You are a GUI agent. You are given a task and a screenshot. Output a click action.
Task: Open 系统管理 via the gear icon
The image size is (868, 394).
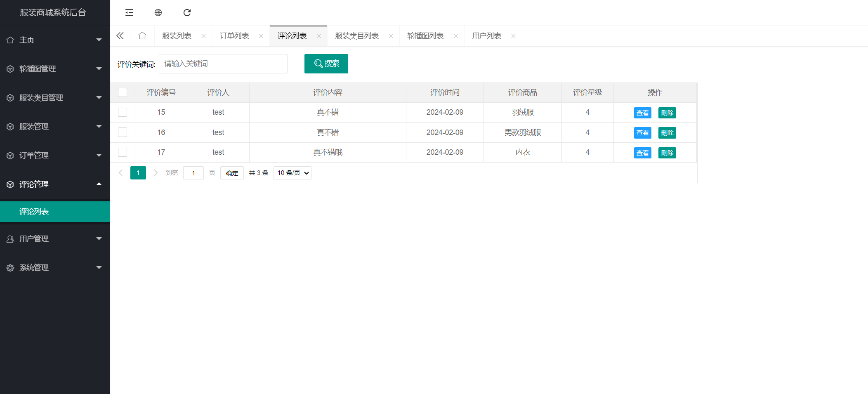click(x=10, y=267)
